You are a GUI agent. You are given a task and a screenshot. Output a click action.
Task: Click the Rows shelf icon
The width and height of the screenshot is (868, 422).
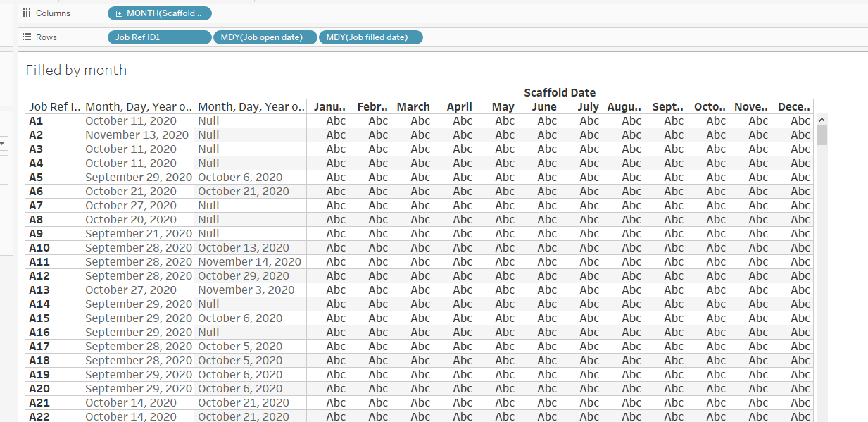[x=26, y=37]
